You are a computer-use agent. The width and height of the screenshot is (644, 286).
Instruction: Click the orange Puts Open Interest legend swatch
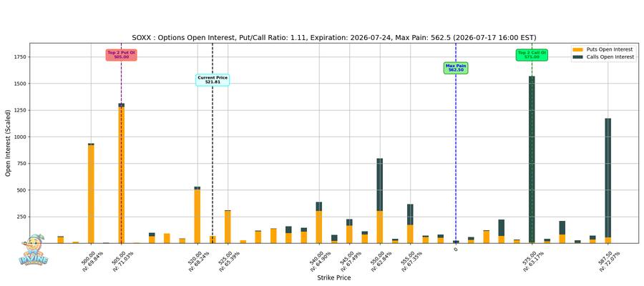[x=577, y=49]
